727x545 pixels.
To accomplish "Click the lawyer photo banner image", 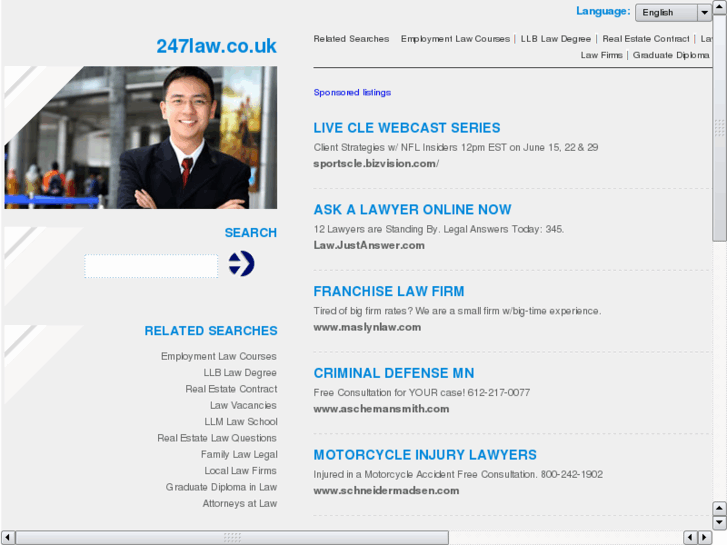I will coord(141,137).
